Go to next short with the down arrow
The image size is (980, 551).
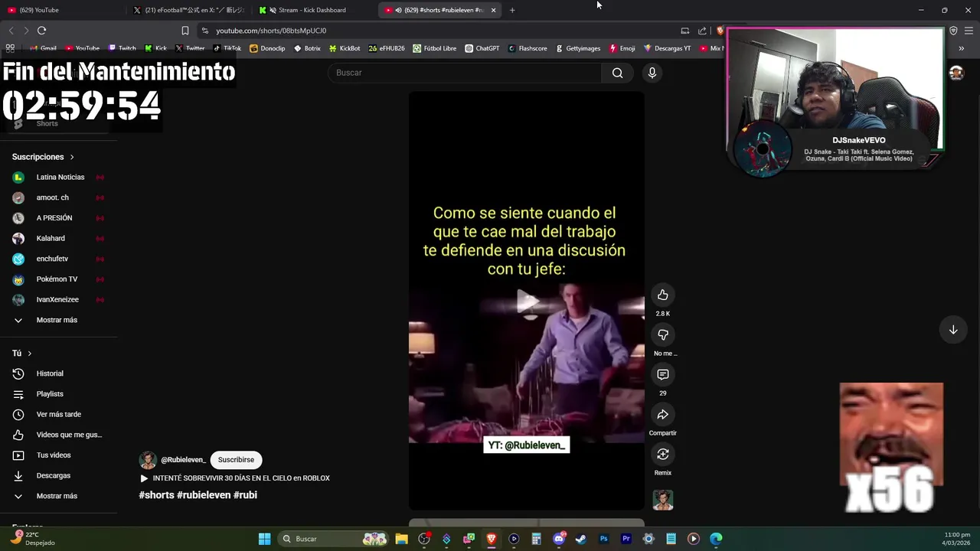pyautogui.click(x=953, y=330)
